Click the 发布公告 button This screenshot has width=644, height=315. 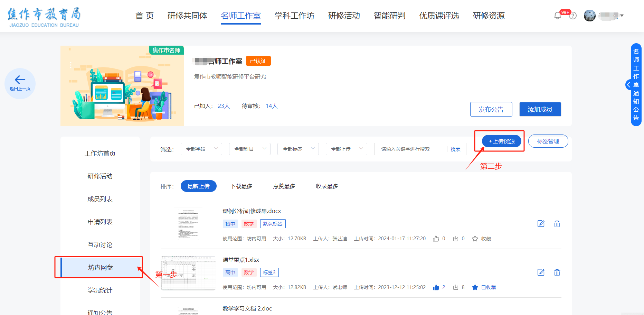pyautogui.click(x=491, y=109)
